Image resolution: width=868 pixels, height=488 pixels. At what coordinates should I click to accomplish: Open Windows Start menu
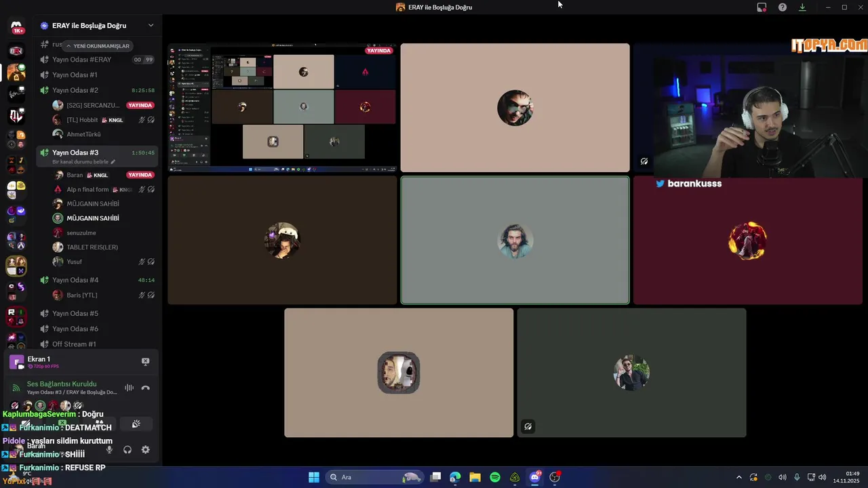coord(314,477)
